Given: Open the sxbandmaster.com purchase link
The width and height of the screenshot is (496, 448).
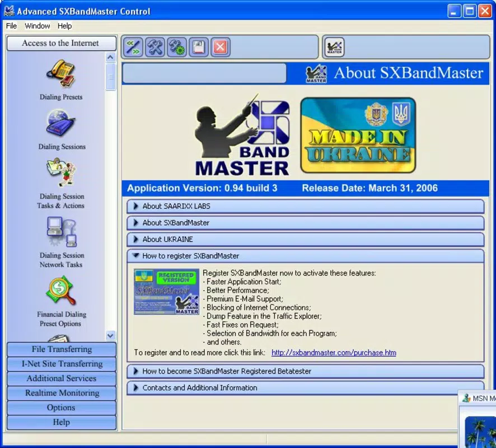Looking at the screenshot, I should [334, 352].
